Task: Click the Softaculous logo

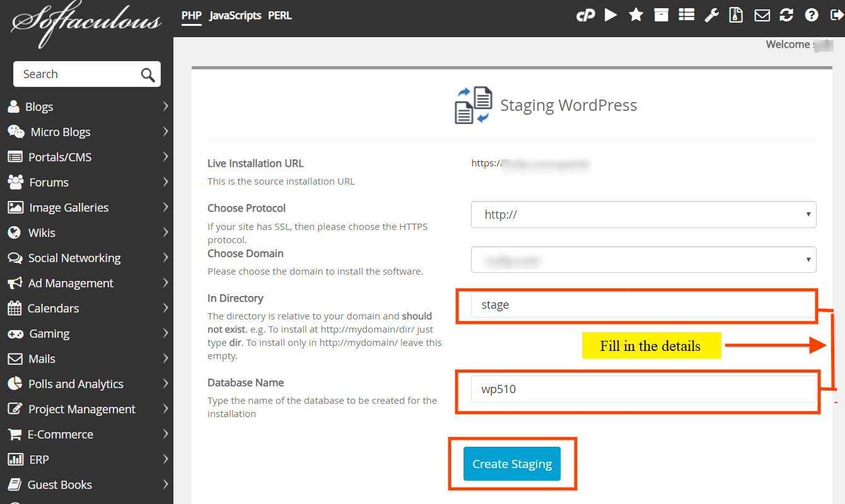Action: [86, 23]
